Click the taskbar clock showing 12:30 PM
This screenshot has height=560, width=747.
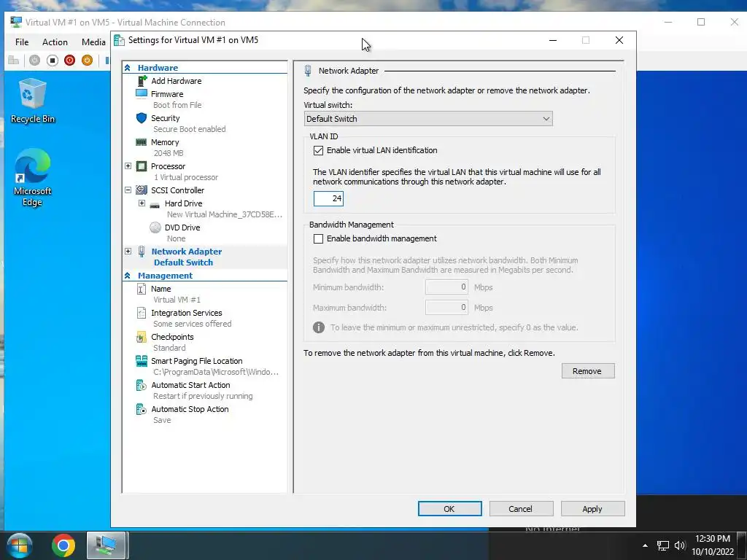pyautogui.click(x=712, y=545)
